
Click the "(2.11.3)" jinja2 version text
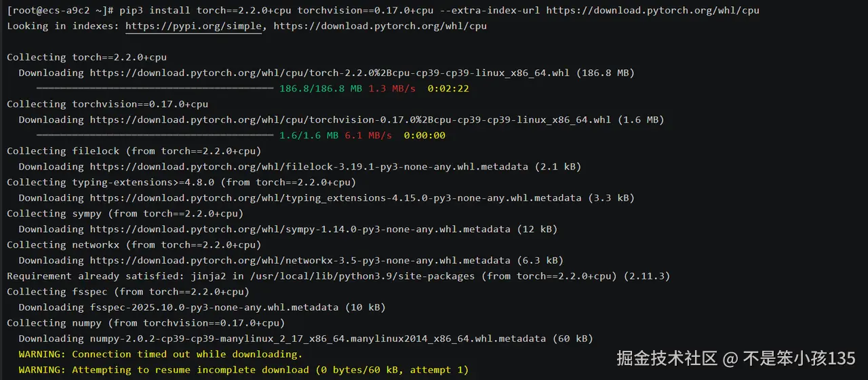(x=647, y=275)
